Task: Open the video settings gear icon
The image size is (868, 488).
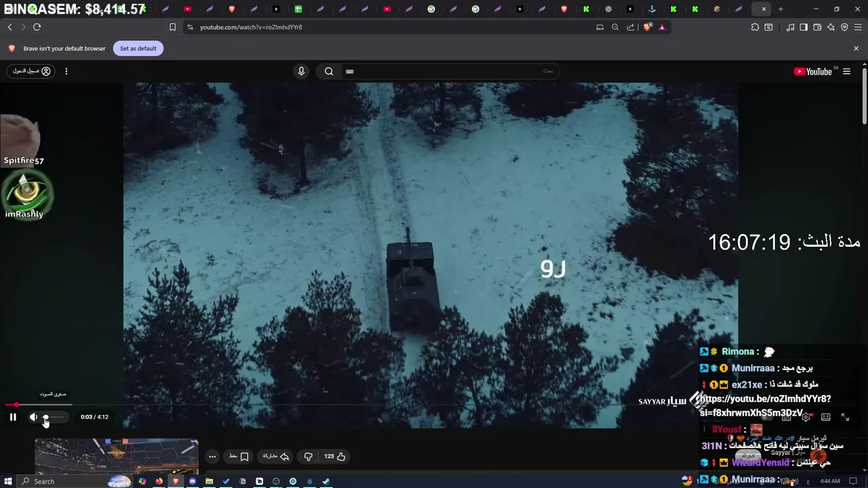Action: [x=806, y=417]
